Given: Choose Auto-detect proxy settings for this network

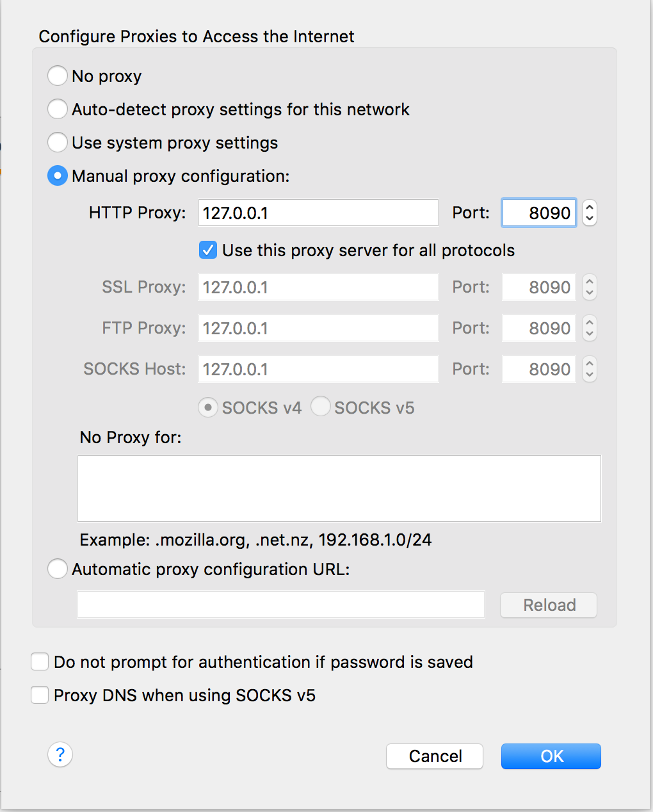Looking at the screenshot, I should click(58, 109).
